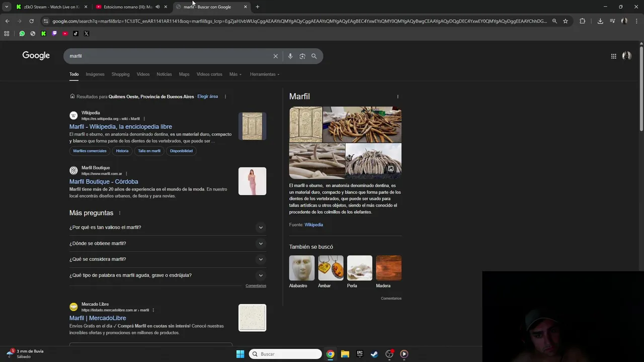Open Google account avatar on page
This screenshot has height=362, width=644.
click(x=627, y=56)
